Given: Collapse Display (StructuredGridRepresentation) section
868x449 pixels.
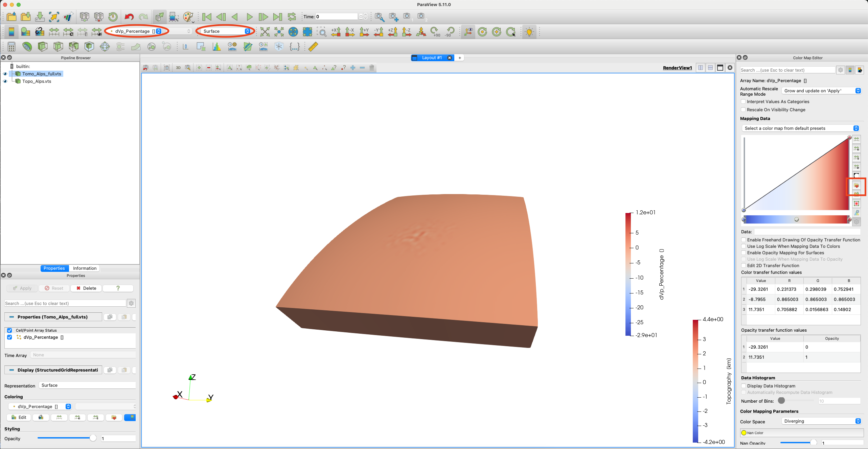Looking at the screenshot, I should [x=53, y=370].
